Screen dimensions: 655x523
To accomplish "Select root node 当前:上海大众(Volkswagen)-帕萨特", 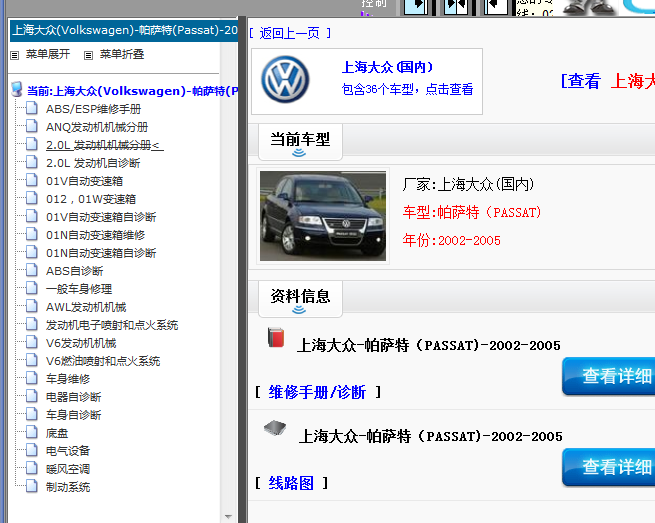I will pos(132,91).
